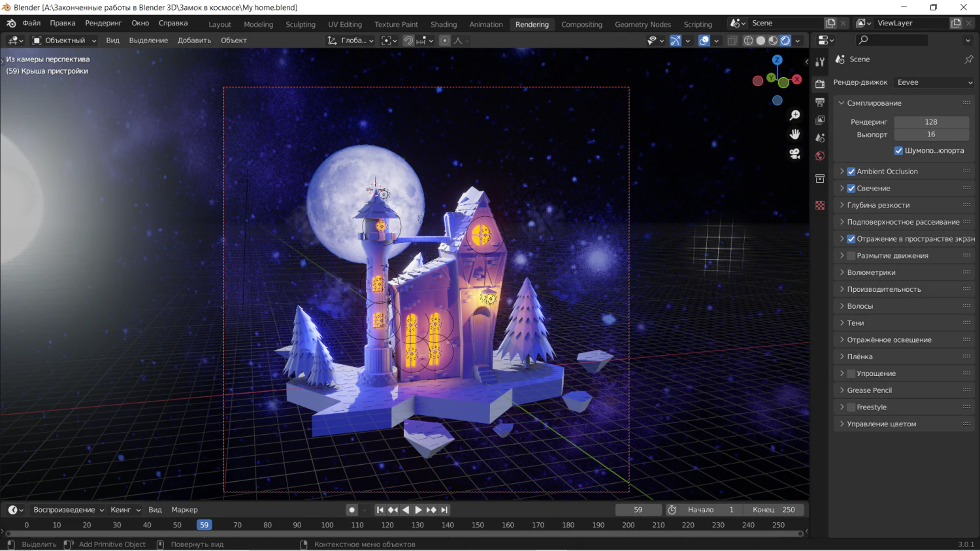The height and width of the screenshot is (551, 980).
Task: Click the Вьюпорт samples field showing 16
Action: 931,134
